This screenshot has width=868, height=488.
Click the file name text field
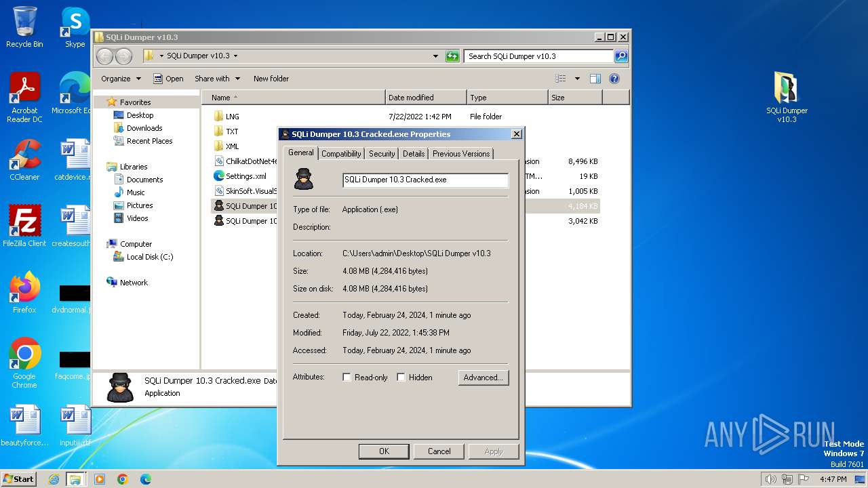tap(425, 180)
